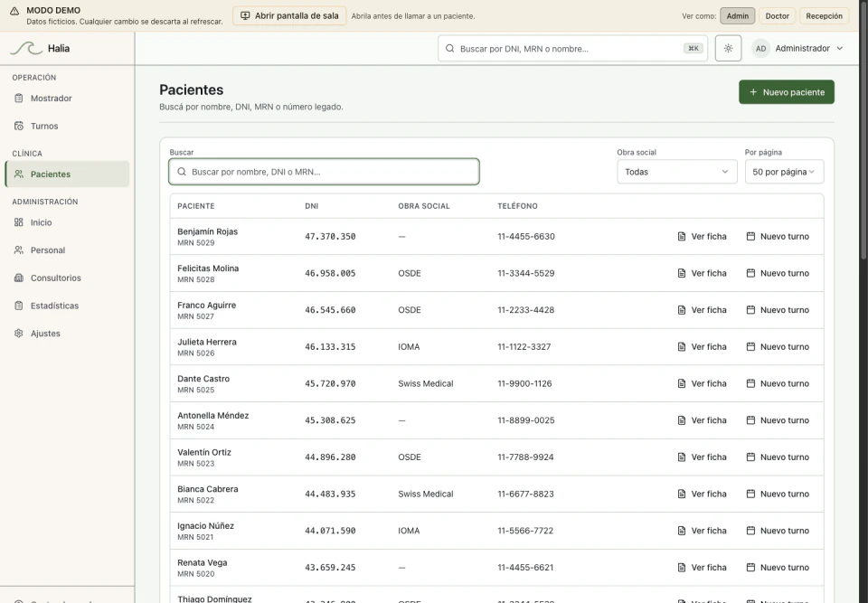Open Ver ficha for Julieta Herrera

coord(702,346)
